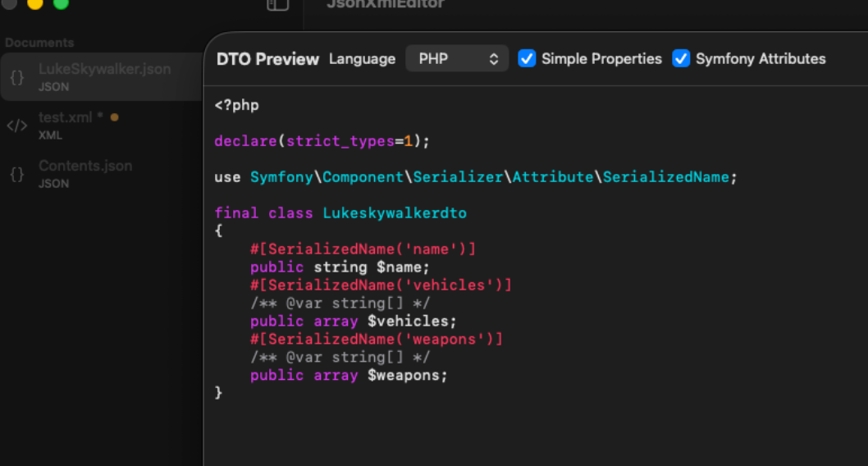The width and height of the screenshot is (868, 466).
Task: Click the Simple Properties label text
Action: click(601, 59)
